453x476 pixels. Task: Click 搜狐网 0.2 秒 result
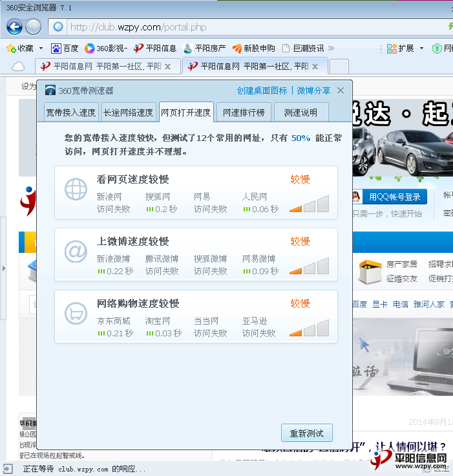tap(161, 203)
